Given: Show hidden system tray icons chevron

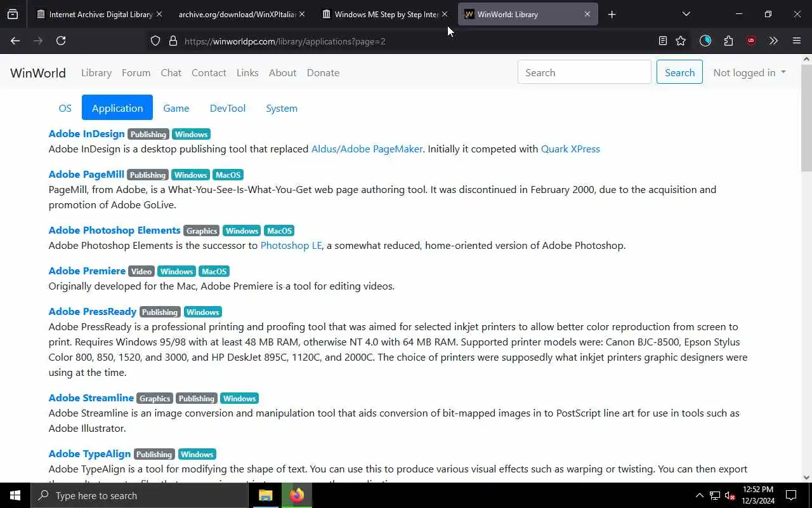Looking at the screenshot, I should pos(700,495).
